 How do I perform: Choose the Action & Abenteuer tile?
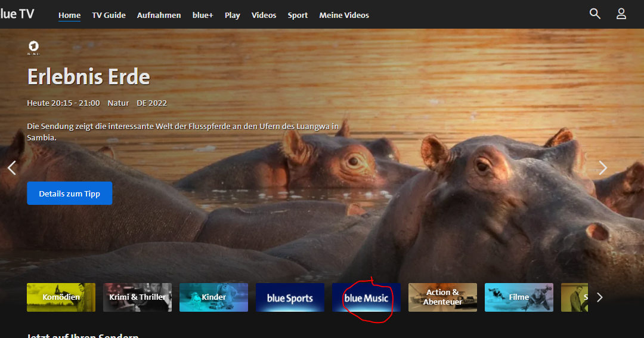pyautogui.click(x=442, y=297)
